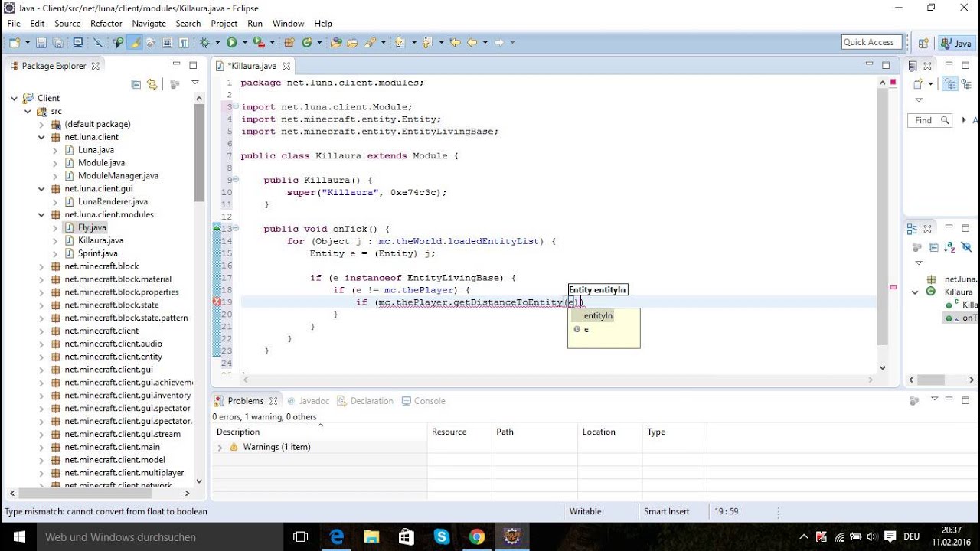Open Package Explorer View Menu arrow
This screenshot has width=980, height=551.
tap(195, 83)
